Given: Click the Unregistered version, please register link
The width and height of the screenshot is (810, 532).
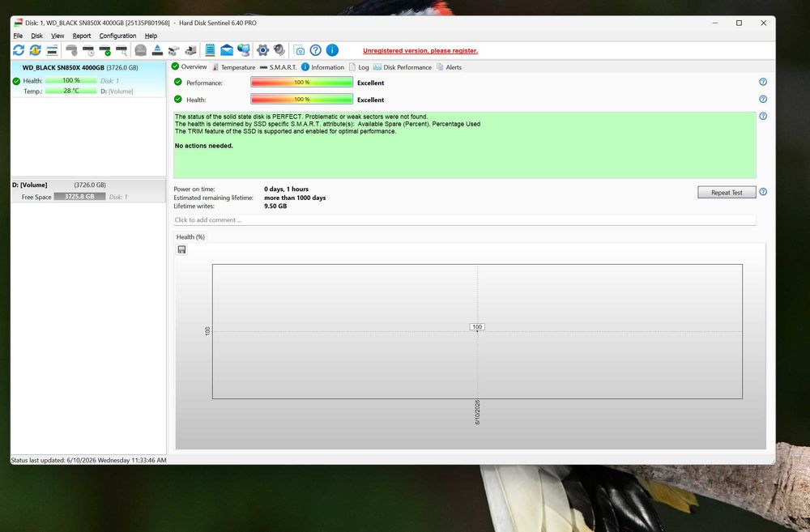Looking at the screenshot, I should [420, 51].
